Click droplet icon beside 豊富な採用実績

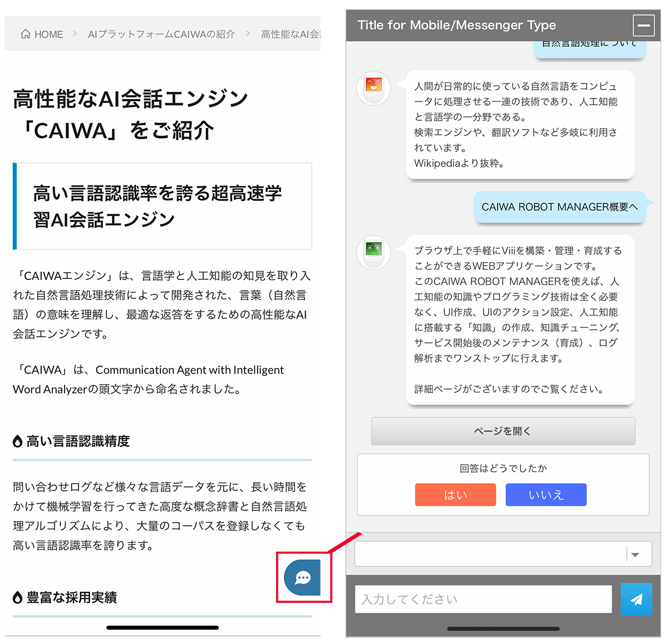(x=18, y=598)
